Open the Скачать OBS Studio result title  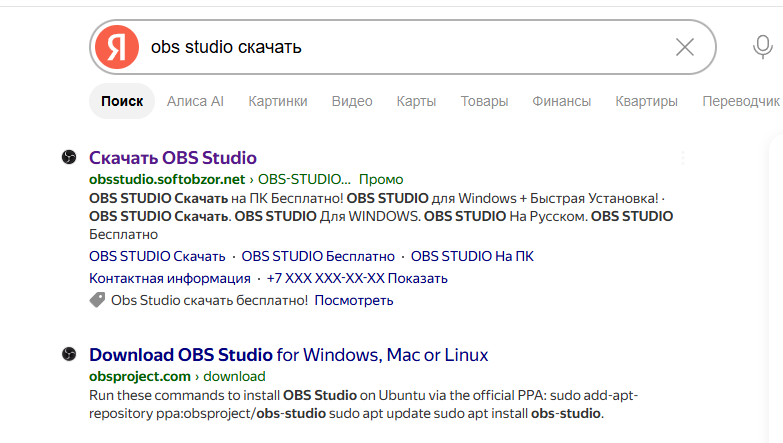tap(173, 158)
